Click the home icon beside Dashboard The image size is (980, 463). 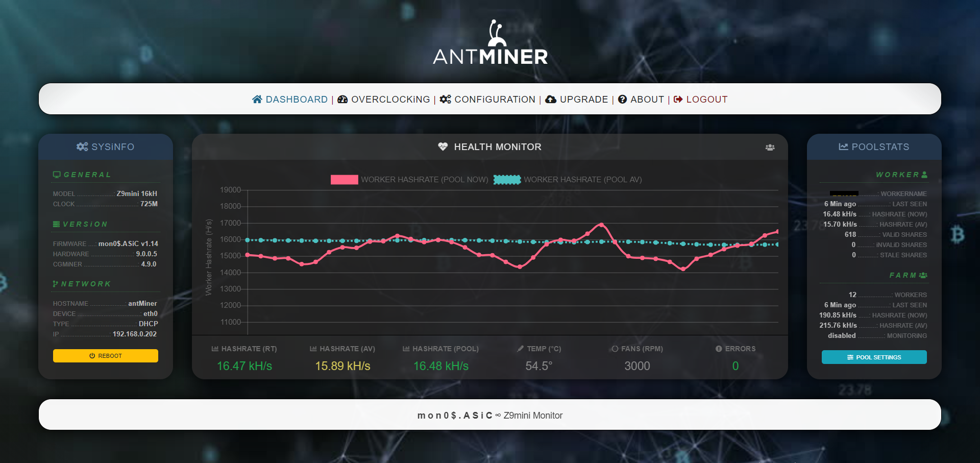(x=257, y=99)
